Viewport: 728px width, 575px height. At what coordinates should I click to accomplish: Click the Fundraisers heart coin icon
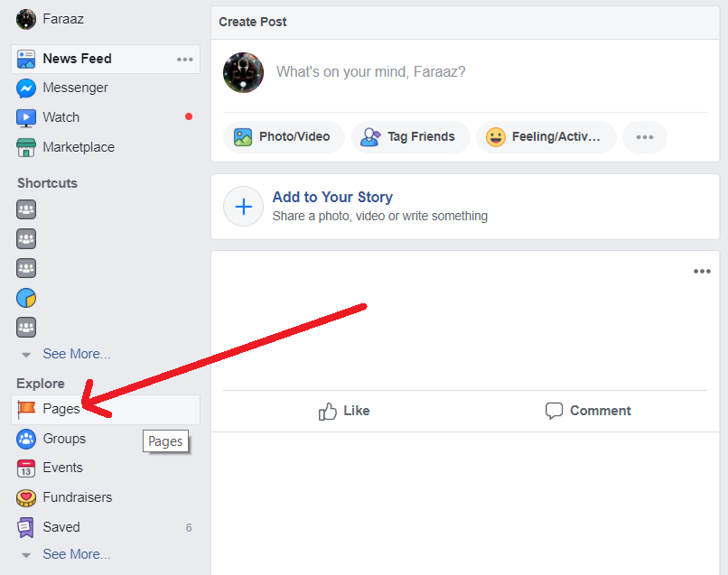click(26, 498)
